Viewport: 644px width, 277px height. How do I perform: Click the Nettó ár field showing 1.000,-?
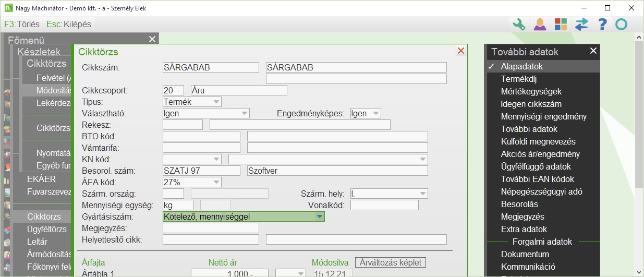tap(229, 273)
